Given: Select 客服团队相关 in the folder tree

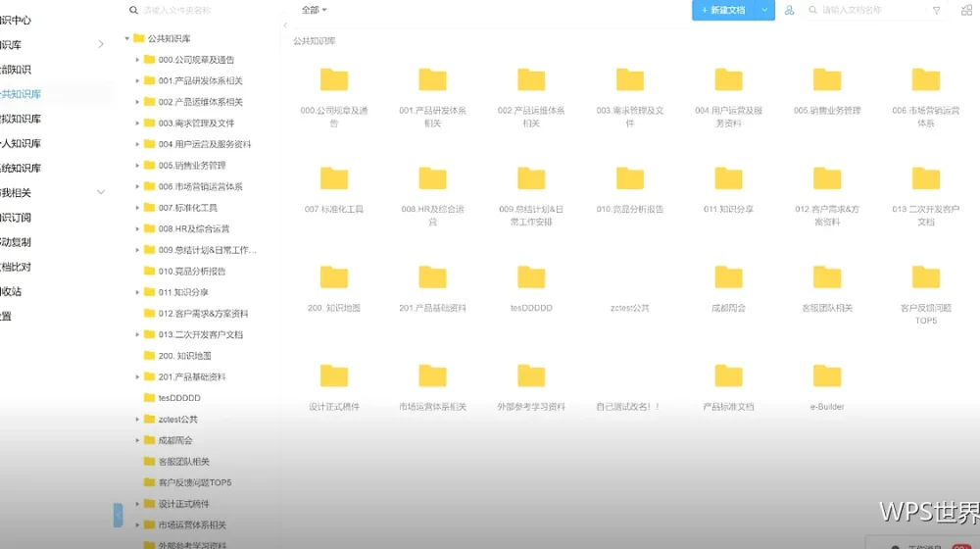Looking at the screenshot, I should click(x=183, y=462).
